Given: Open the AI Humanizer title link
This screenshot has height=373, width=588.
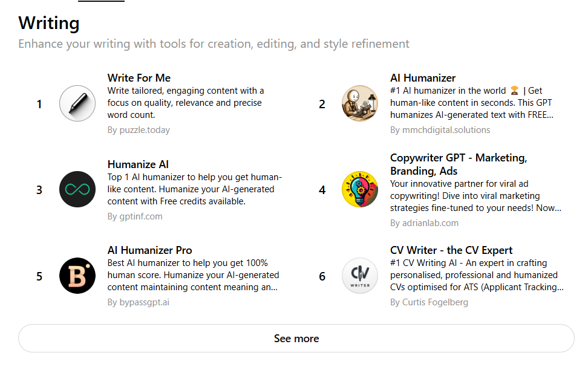Looking at the screenshot, I should pyautogui.click(x=423, y=78).
